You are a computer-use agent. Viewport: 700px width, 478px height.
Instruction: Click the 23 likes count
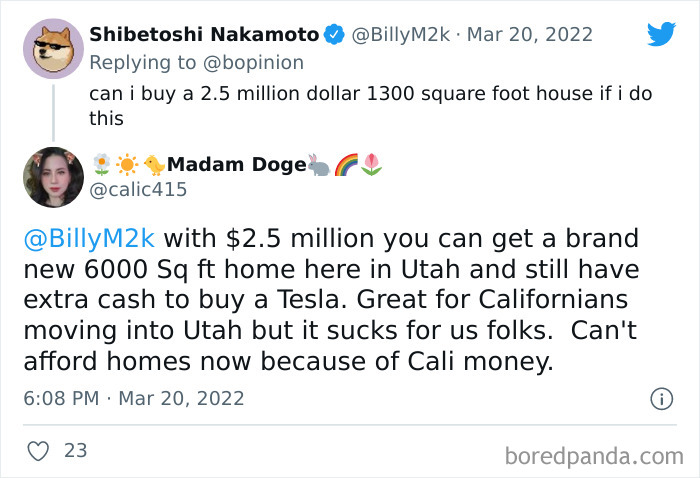pos(75,451)
